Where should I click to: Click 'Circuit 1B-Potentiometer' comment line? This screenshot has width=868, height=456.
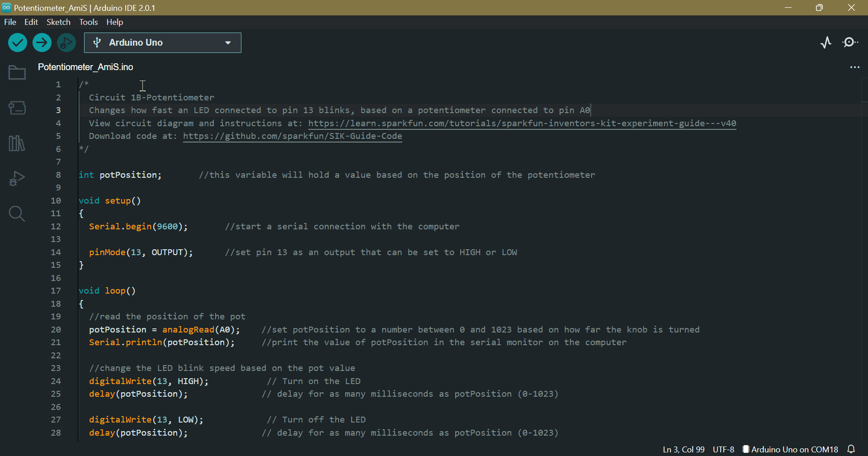[x=151, y=98]
